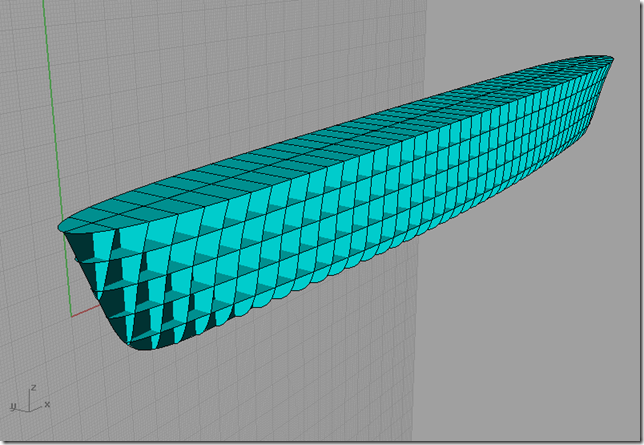Click the z label on axis icon
Screen dimensions: 644x445
34,386
